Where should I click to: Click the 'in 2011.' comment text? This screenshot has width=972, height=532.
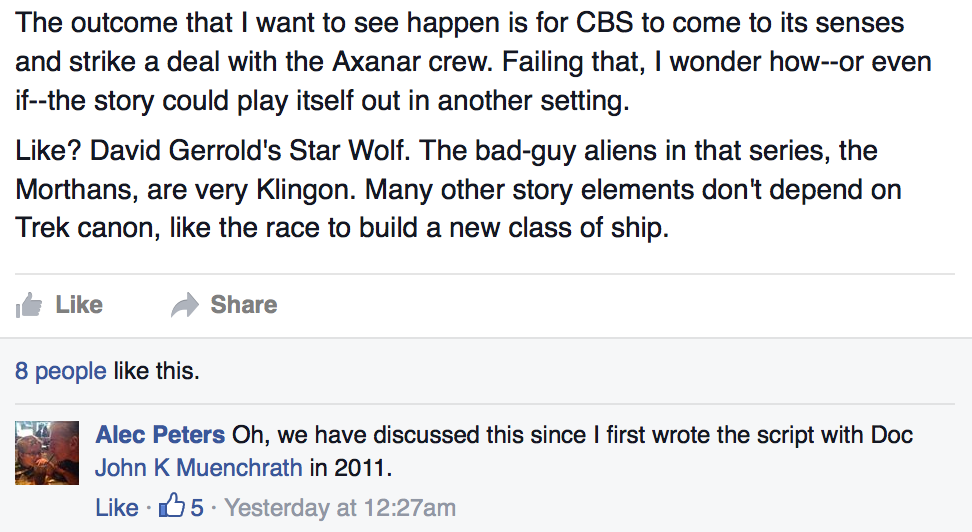(x=351, y=468)
